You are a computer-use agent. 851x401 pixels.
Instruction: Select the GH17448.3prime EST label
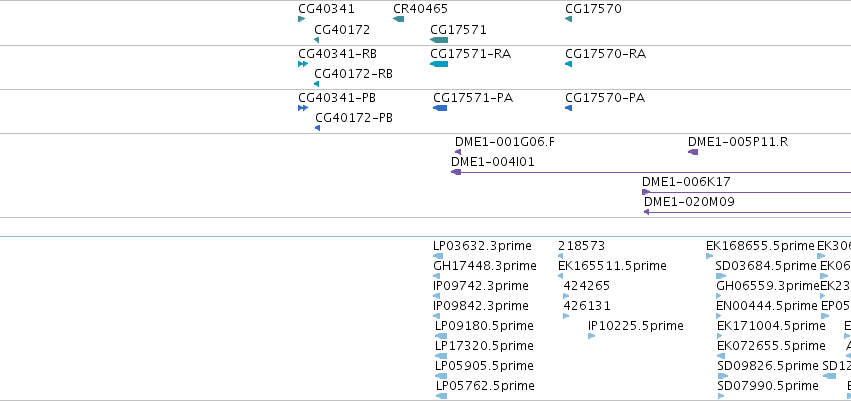tap(485, 266)
